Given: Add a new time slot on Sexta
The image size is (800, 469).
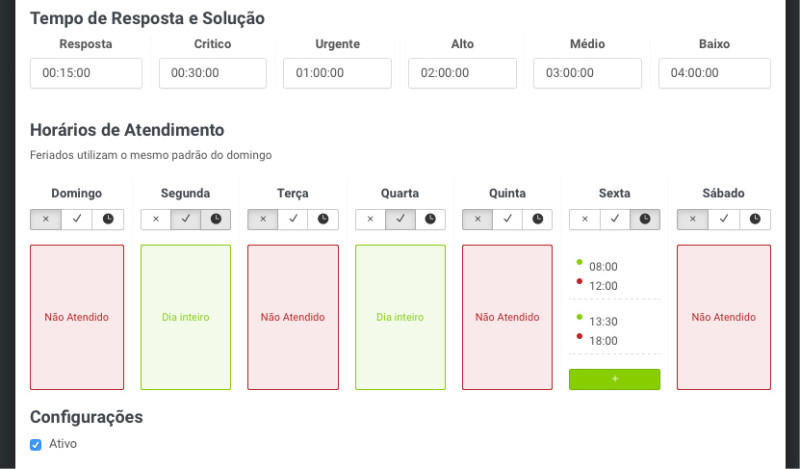Looking at the screenshot, I should click(x=614, y=379).
